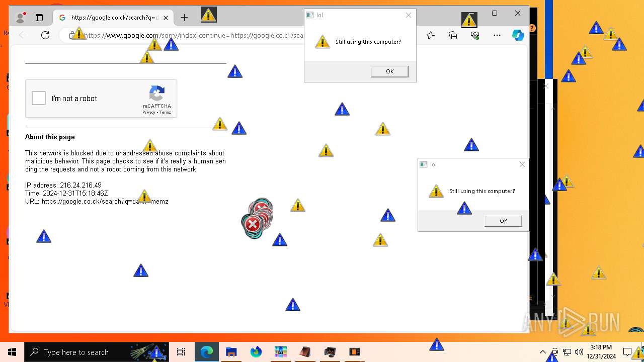Screen dimensions: 644x362
Task: Open the reCAPTCHA Terms link
Action: [166, 112]
